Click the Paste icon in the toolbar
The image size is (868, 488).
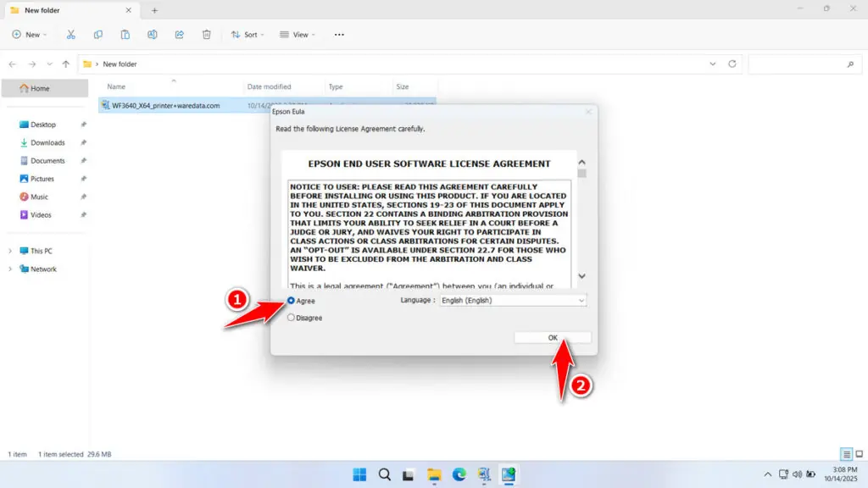pyautogui.click(x=125, y=35)
